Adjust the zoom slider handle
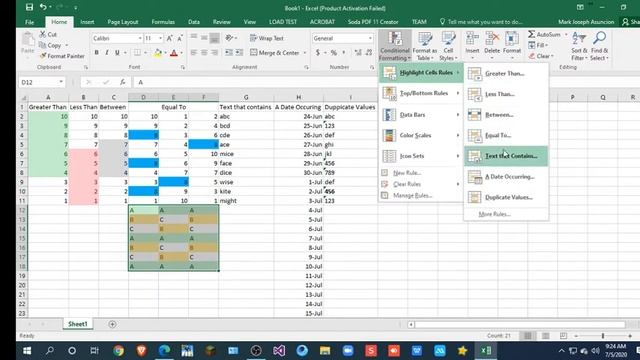This screenshot has width=640, height=360. coord(602,336)
